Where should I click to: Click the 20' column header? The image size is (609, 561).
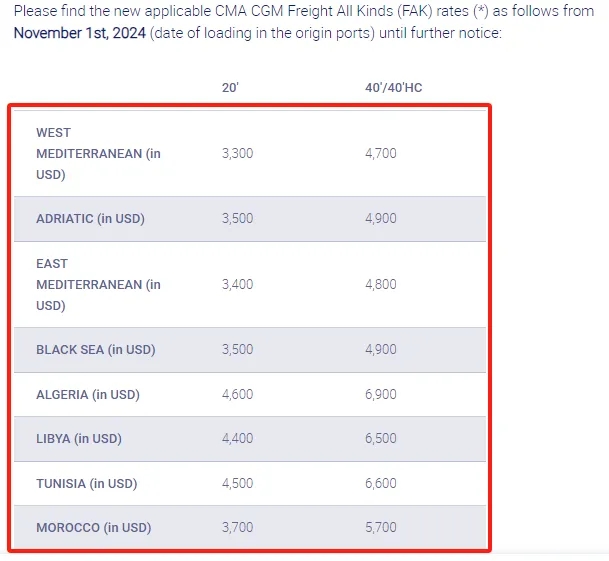click(x=230, y=88)
